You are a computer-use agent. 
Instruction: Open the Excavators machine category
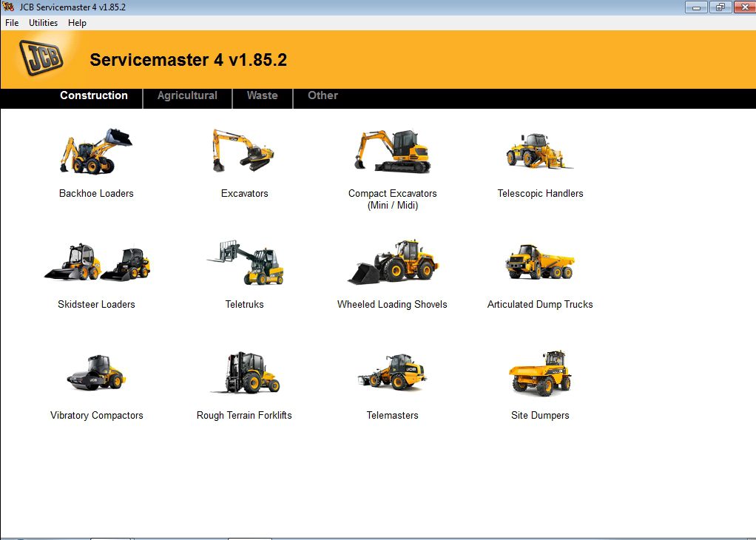(x=244, y=152)
